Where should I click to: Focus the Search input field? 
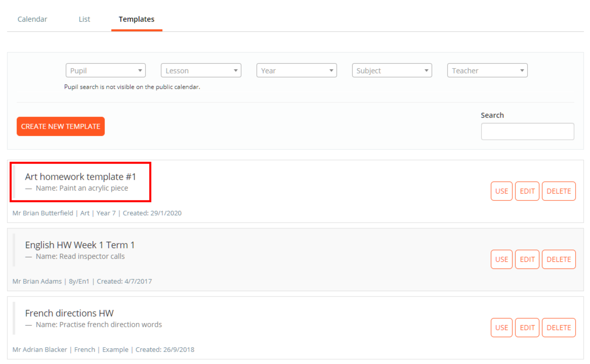point(528,131)
